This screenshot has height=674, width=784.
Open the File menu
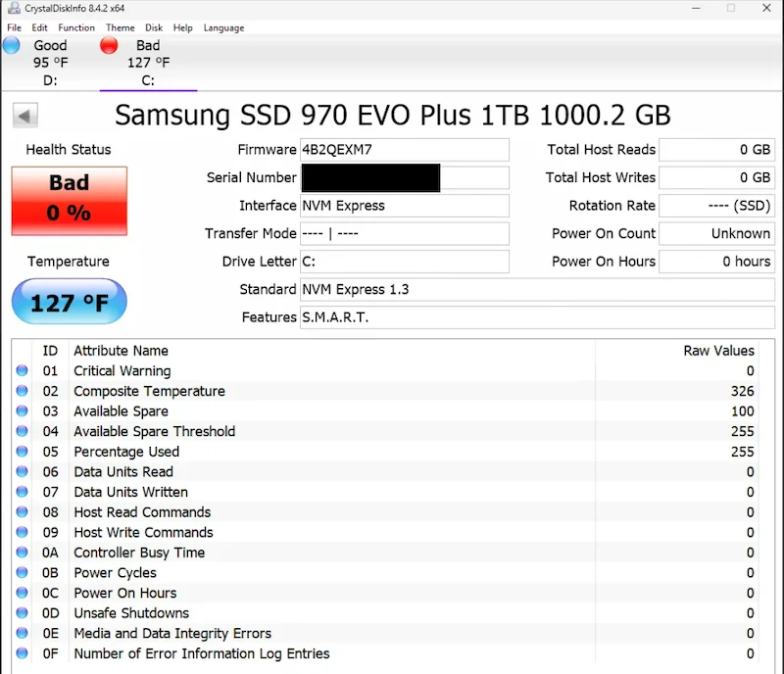pos(14,28)
